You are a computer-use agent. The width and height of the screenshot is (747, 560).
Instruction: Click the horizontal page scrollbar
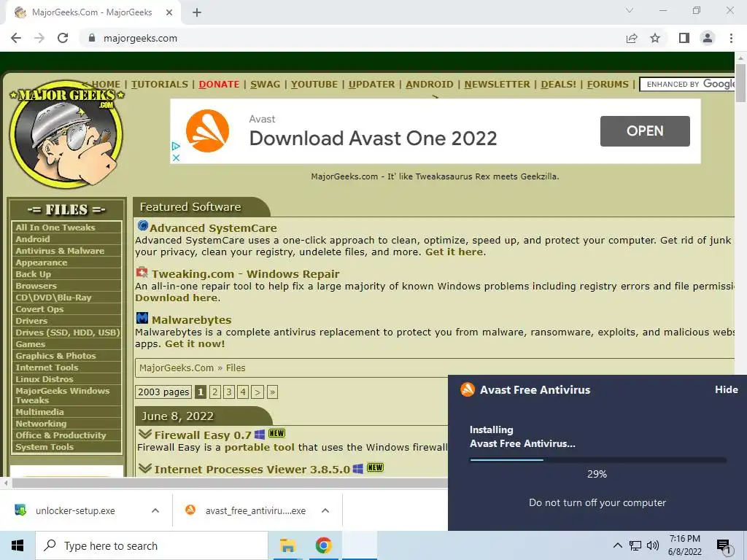click(228, 483)
